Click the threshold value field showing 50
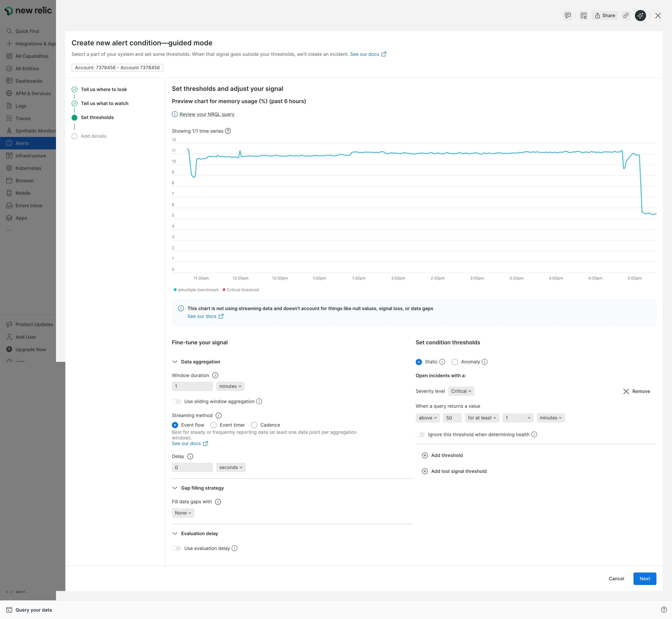The image size is (672, 619). 452,418
